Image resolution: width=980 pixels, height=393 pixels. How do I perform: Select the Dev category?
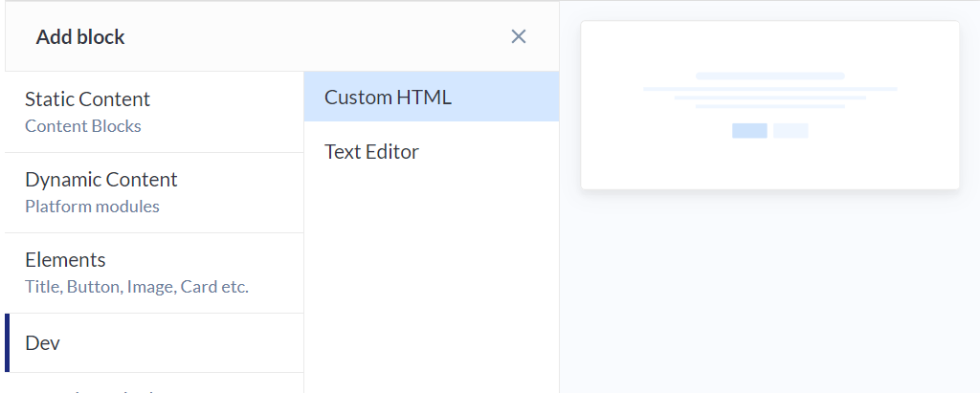click(x=153, y=342)
